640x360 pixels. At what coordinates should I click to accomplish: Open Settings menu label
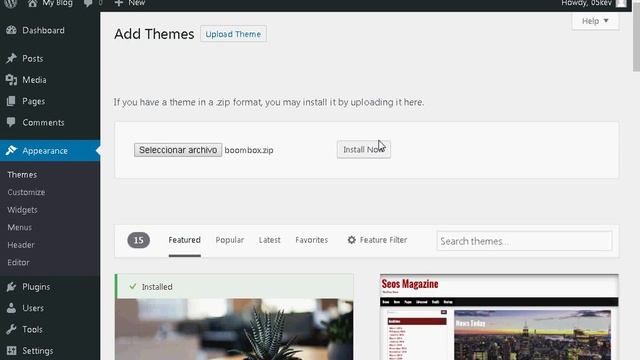(x=38, y=351)
